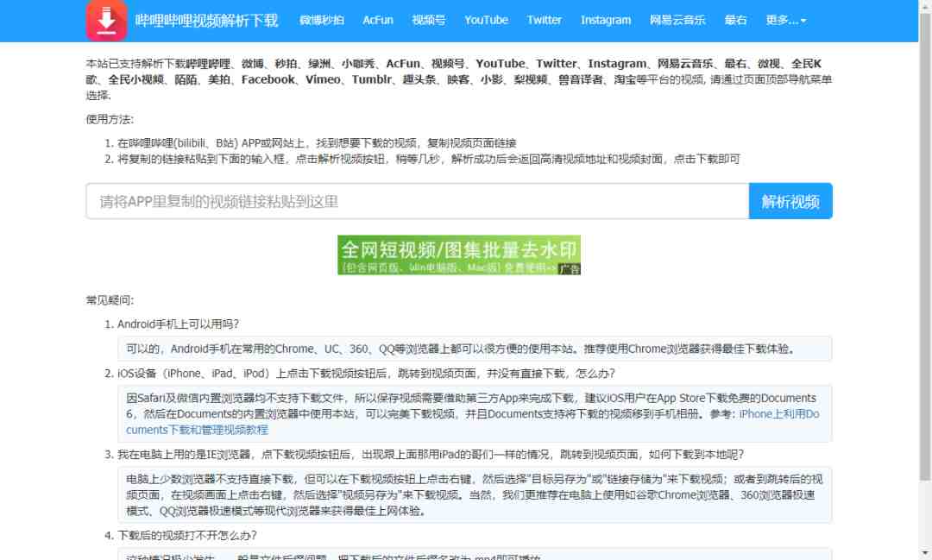Click the Android answer about Chrome browser
932x560 pixels.
475,349
